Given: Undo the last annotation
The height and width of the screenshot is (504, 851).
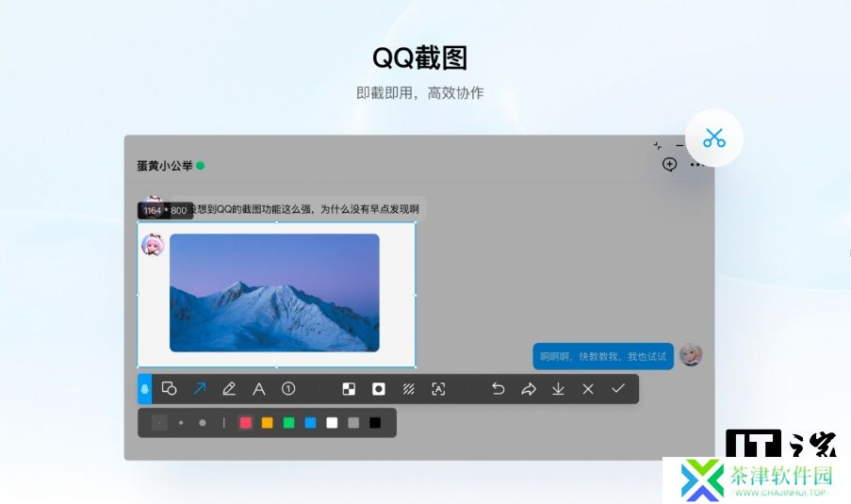Looking at the screenshot, I should [499, 388].
